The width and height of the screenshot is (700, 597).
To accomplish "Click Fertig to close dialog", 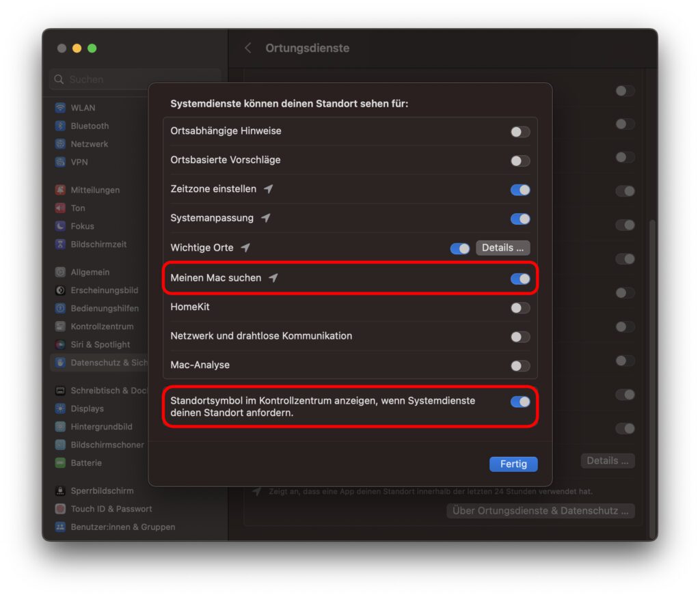I will [513, 464].
